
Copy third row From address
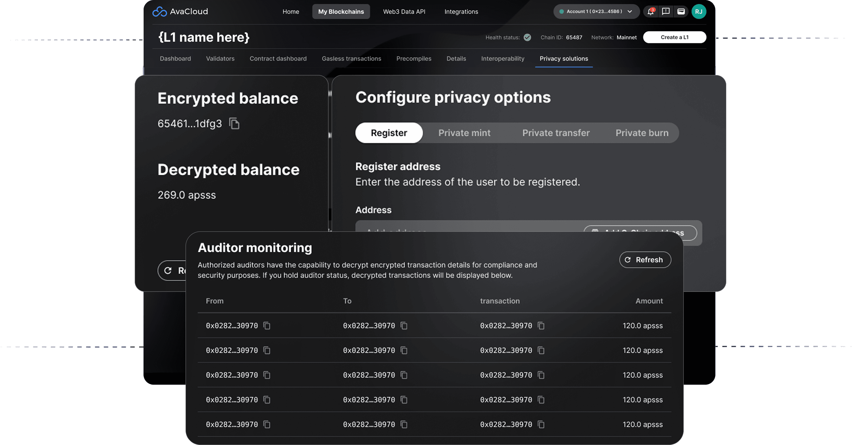267,375
